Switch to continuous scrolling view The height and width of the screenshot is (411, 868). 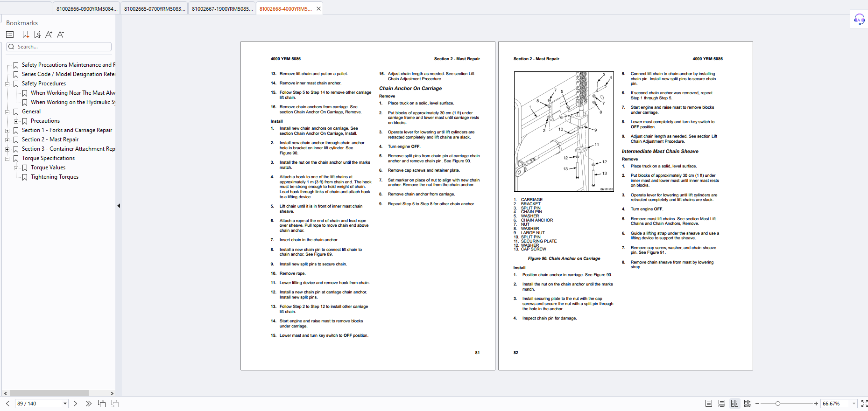[x=722, y=404]
